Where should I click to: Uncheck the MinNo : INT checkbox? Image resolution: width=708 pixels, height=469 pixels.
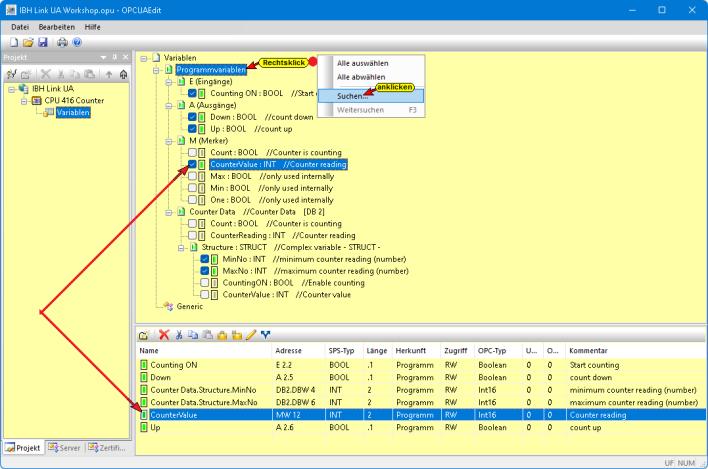tap(205, 259)
